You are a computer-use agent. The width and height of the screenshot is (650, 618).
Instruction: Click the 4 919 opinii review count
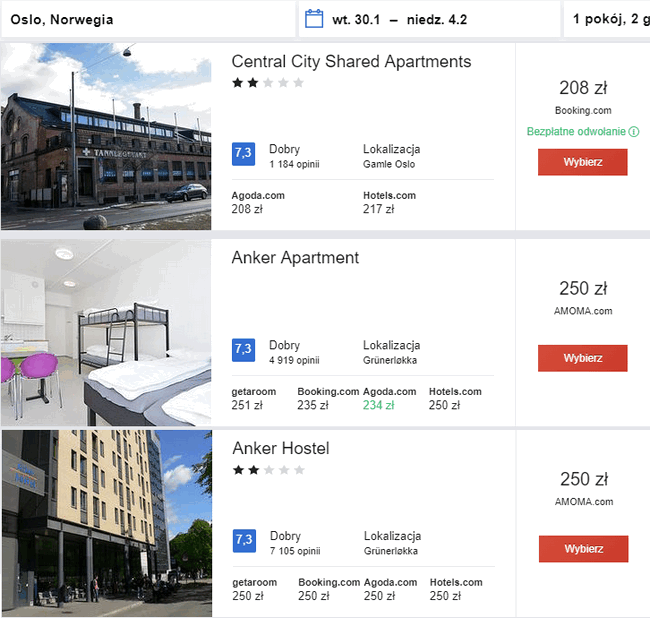point(294,360)
